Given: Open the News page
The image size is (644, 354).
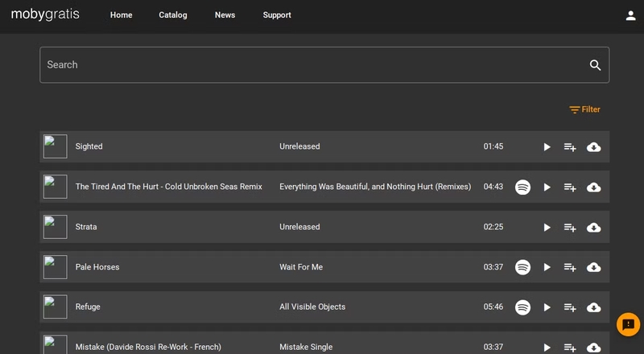Looking at the screenshot, I should (225, 15).
